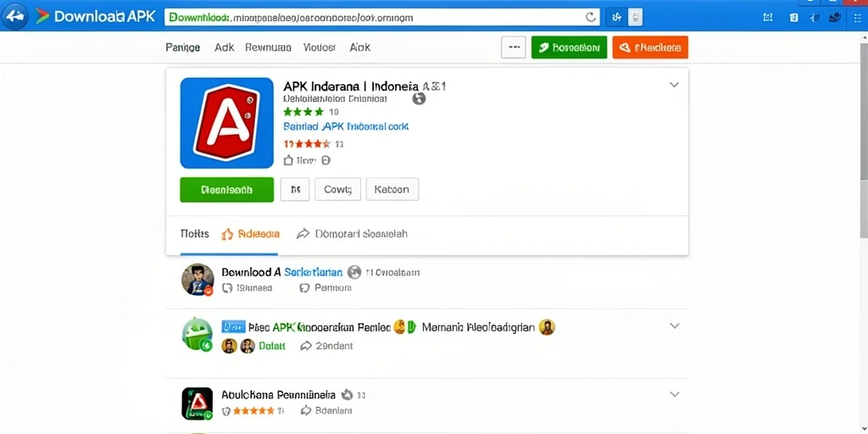This screenshot has height=434, width=868.
Task: Click the dark icon left of the browser menu
Action: click(834, 17)
